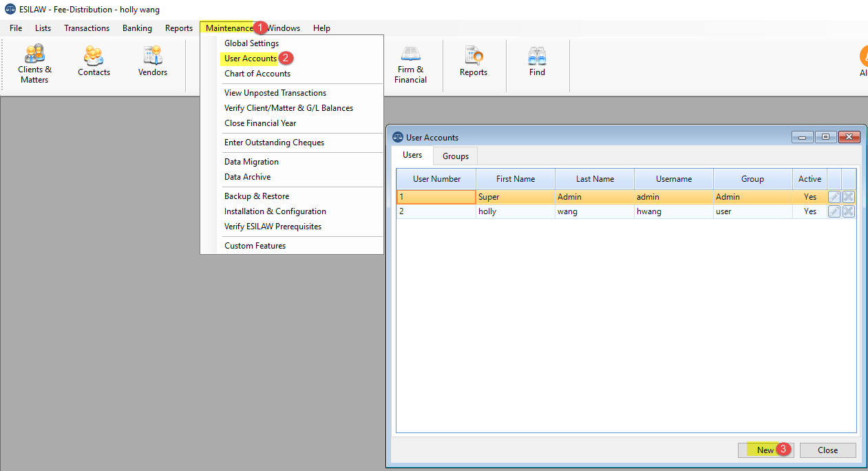The height and width of the screenshot is (471, 868).
Task: Open the Banking menu
Action: [x=137, y=28]
